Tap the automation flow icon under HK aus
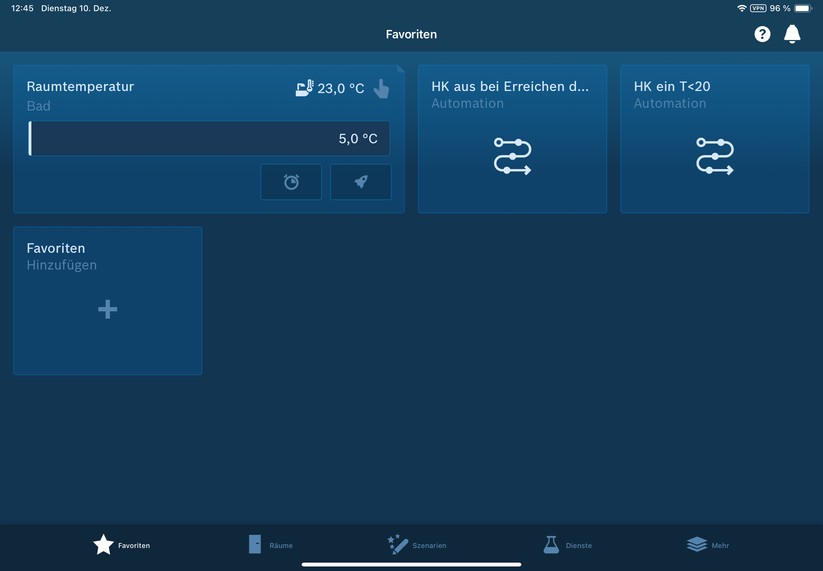Screen dimensions: 823x571 click(512, 157)
